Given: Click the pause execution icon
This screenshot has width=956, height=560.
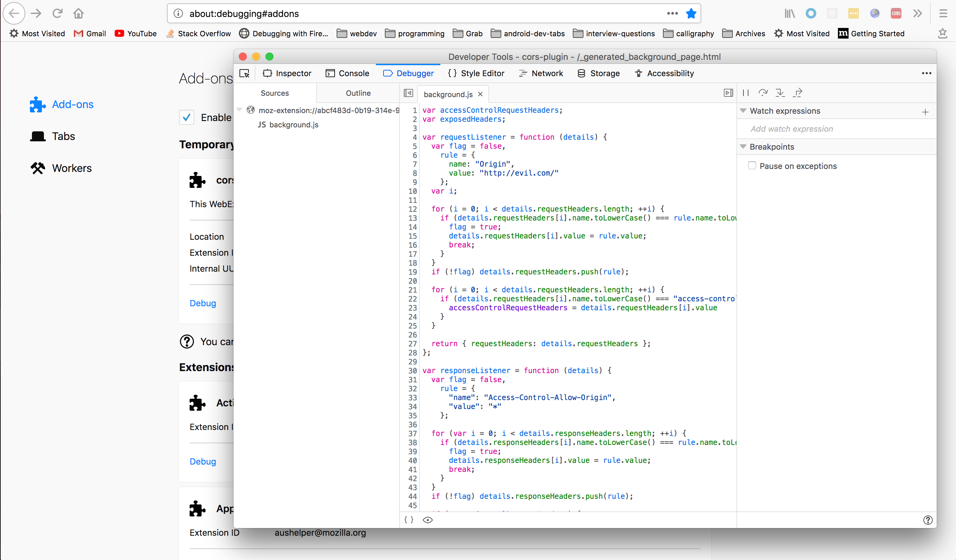Looking at the screenshot, I should tap(745, 92).
